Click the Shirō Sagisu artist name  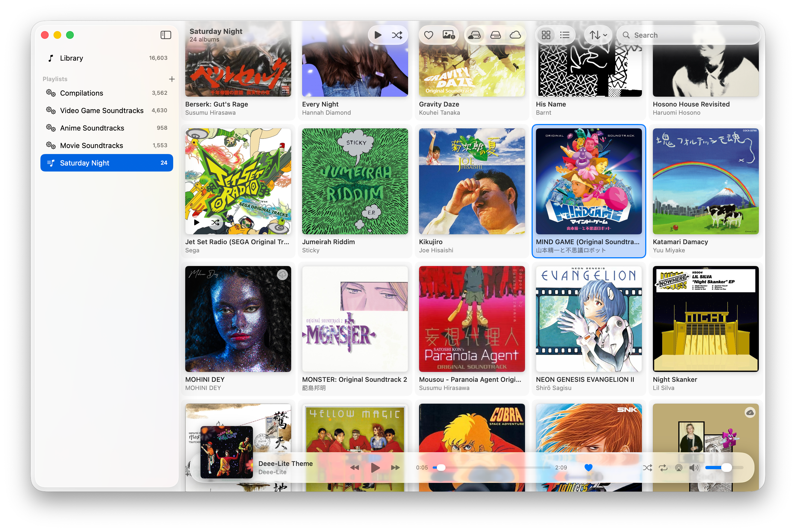pyautogui.click(x=553, y=388)
